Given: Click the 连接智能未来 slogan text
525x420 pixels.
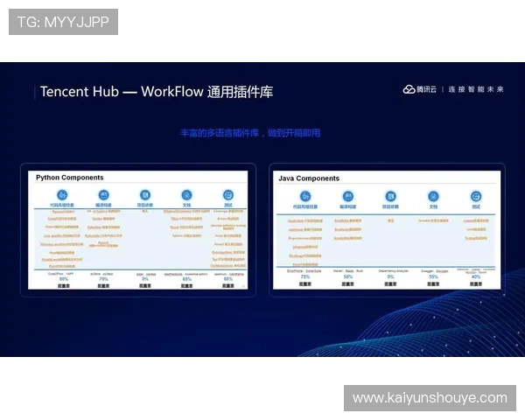Looking at the screenshot, I should click(476, 89).
